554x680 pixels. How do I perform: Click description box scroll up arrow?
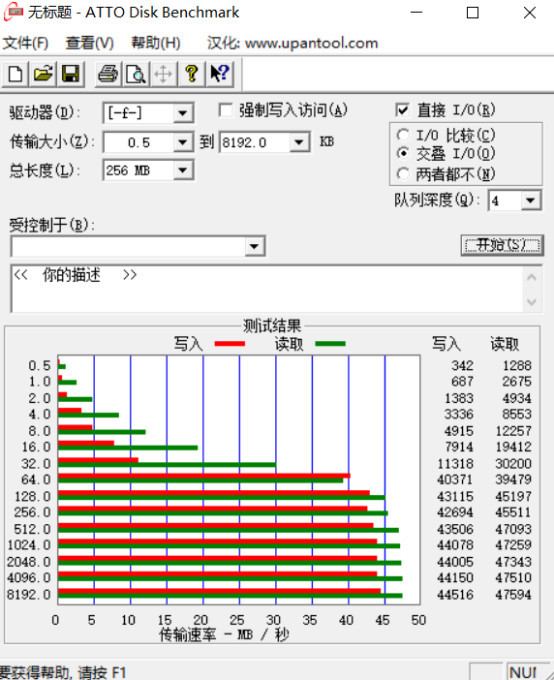click(532, 277)
